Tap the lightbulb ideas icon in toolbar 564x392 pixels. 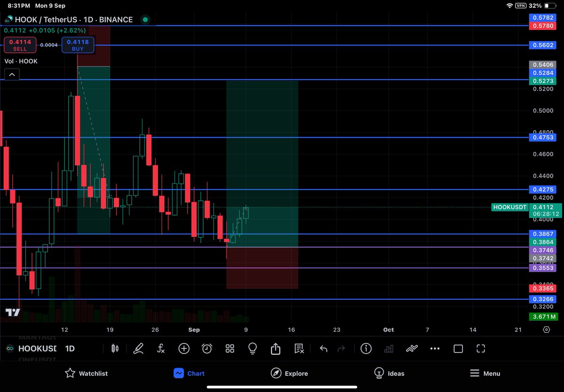252,348
